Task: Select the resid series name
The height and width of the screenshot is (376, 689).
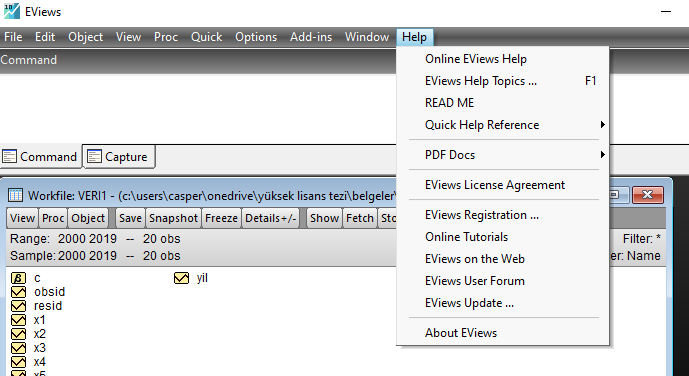Action: point(48,306)
